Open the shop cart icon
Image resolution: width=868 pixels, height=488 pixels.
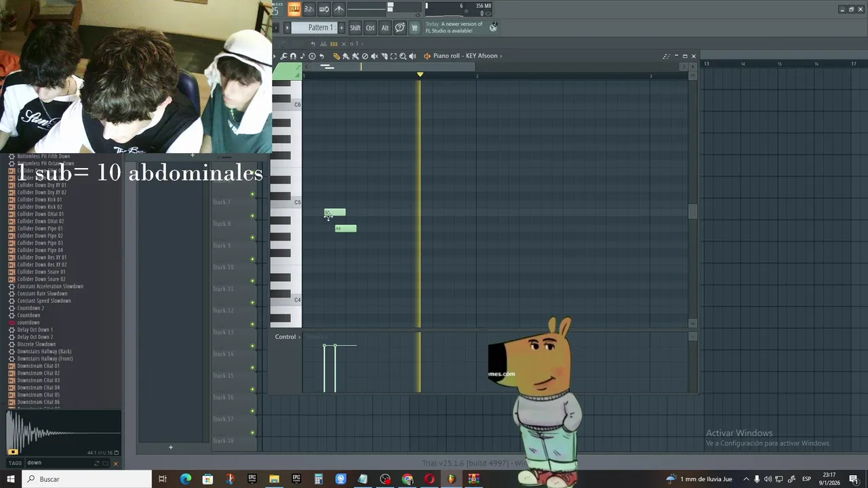[x=414, y=28]
